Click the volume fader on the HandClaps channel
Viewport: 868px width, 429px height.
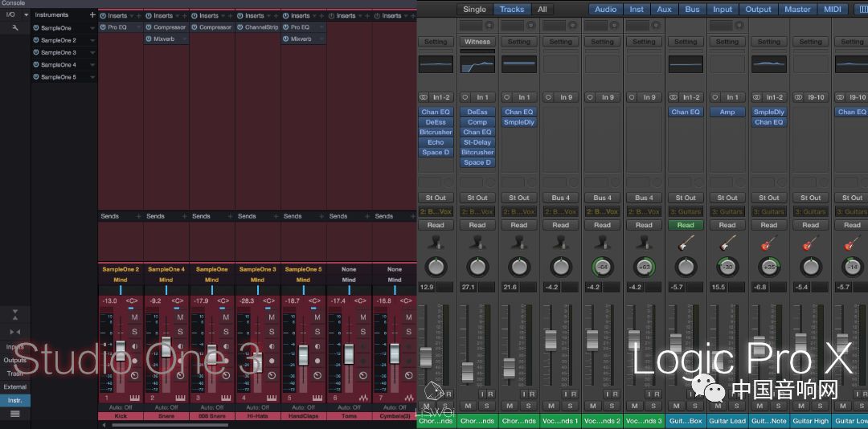tap(303, 355)
